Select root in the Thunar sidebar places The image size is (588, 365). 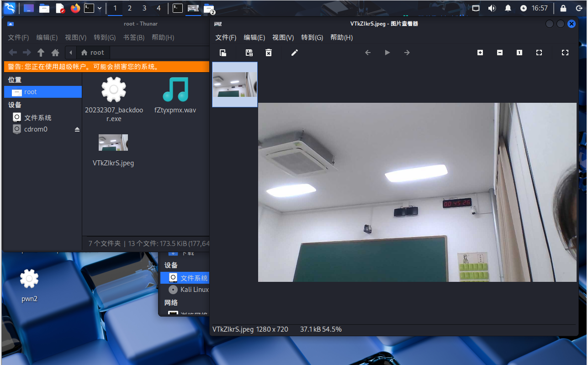tap(43, 92)
